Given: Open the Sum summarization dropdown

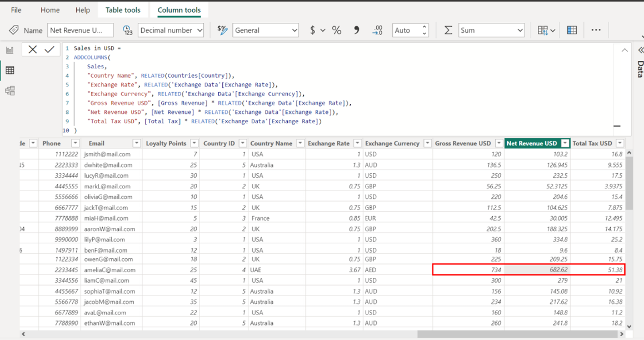Looking at the screenshot, I should coord(491,31).
